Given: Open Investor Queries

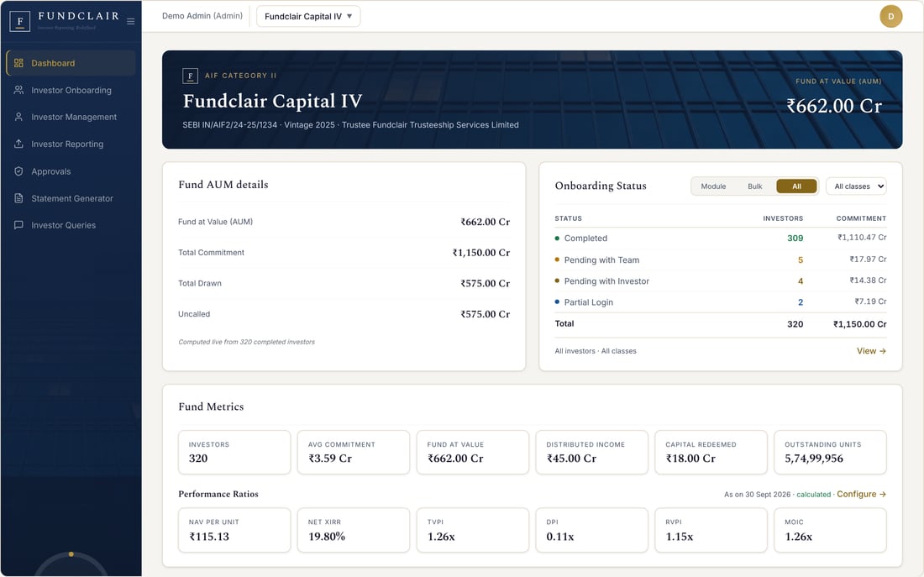Looking at the screenshot, I should pos(71,225).
